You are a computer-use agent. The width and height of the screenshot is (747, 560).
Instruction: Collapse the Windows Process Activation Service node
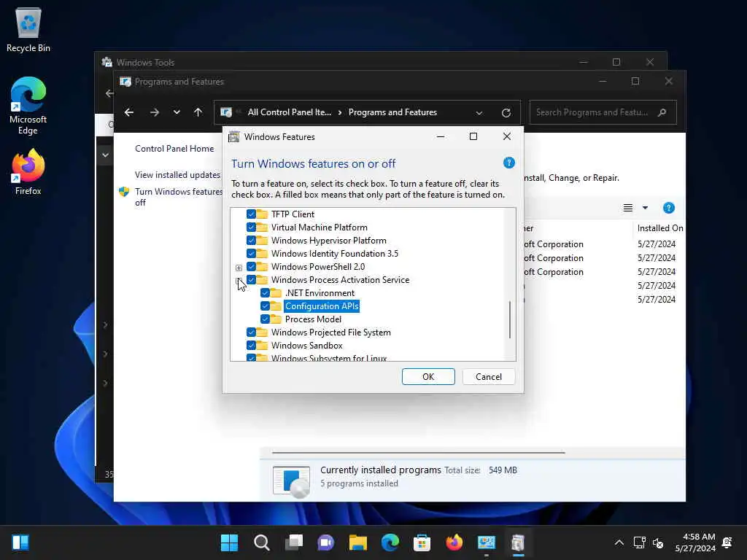pos(239,281)
